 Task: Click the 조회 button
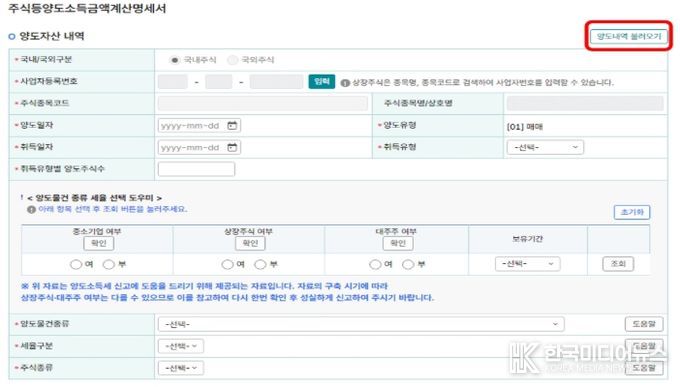(x=618, y=264)
